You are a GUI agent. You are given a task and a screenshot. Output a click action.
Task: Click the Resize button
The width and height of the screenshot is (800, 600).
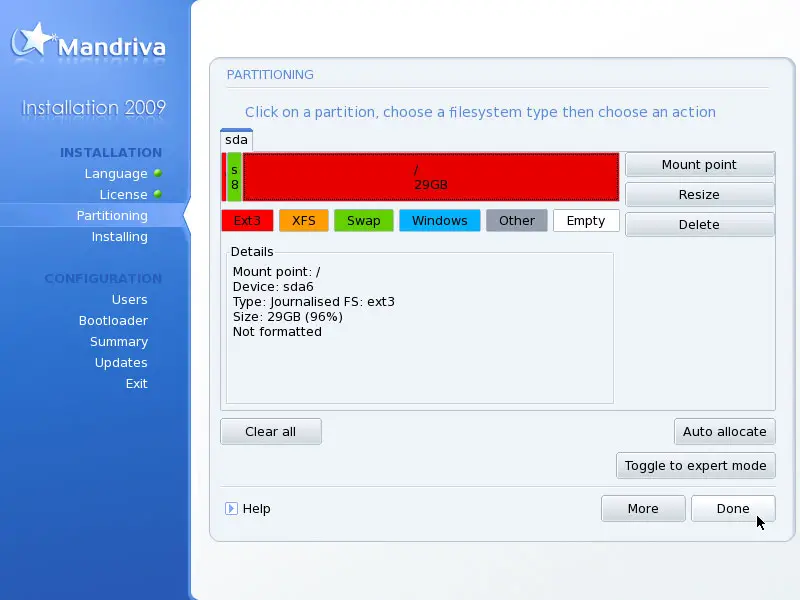tap(699, 195)
